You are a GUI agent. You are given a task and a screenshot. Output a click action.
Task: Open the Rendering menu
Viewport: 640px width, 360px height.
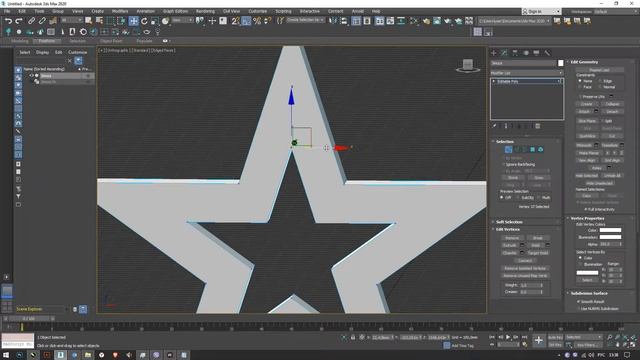click(205, 11)
